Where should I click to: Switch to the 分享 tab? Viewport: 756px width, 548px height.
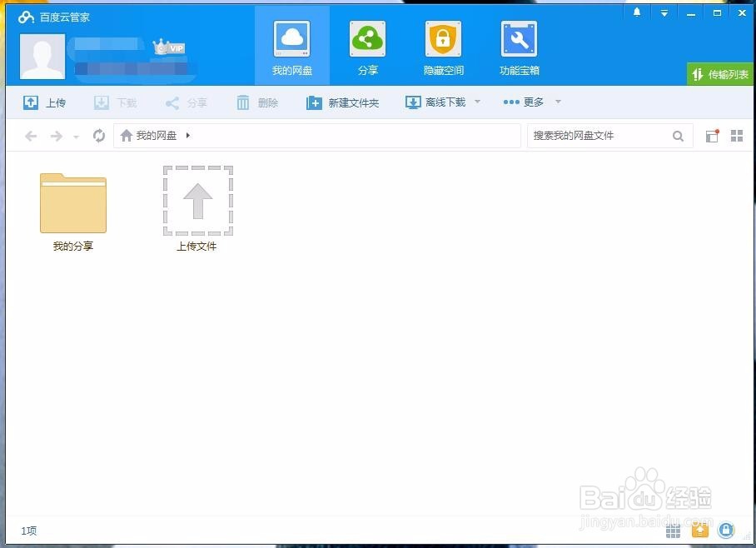[367, 47]
